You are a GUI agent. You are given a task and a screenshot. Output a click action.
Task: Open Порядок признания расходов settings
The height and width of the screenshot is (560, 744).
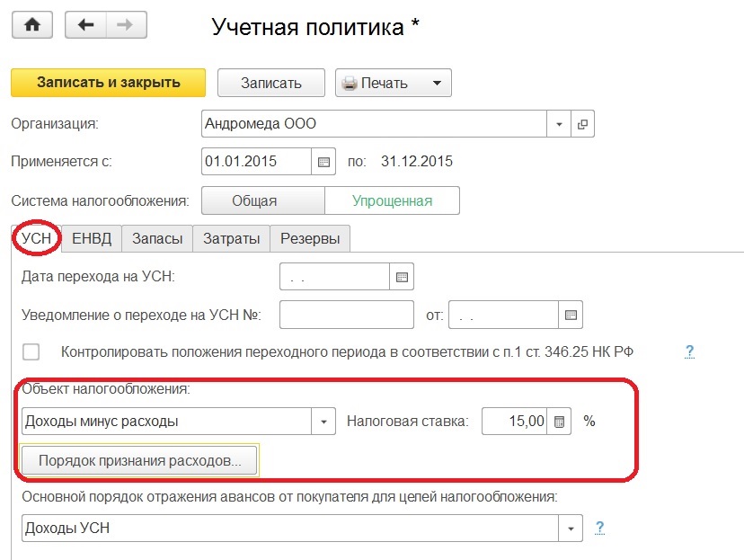point(139,460)
